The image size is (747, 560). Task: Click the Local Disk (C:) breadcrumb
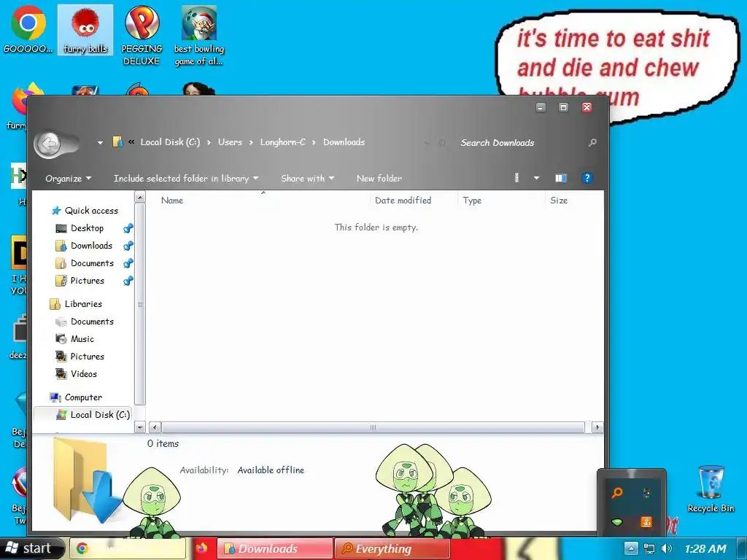[x=170, y=142]
